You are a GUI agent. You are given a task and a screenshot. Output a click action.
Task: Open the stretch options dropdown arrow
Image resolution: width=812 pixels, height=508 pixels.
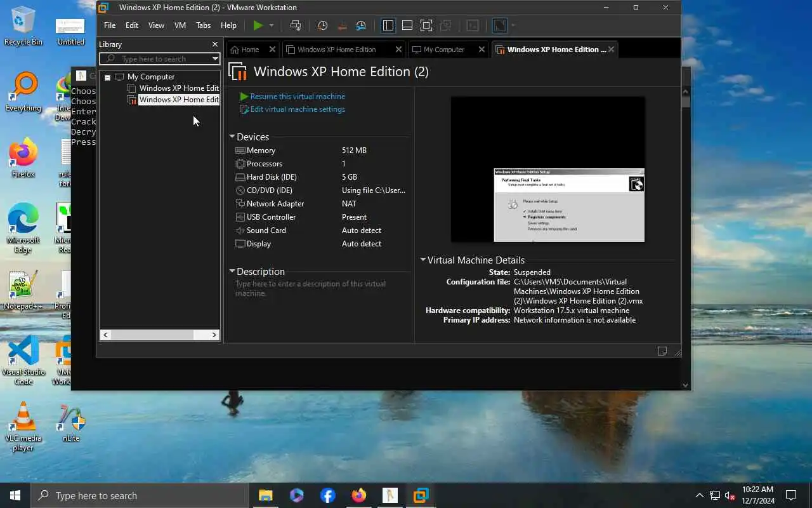pyautogui.click(x=513, y=25)
